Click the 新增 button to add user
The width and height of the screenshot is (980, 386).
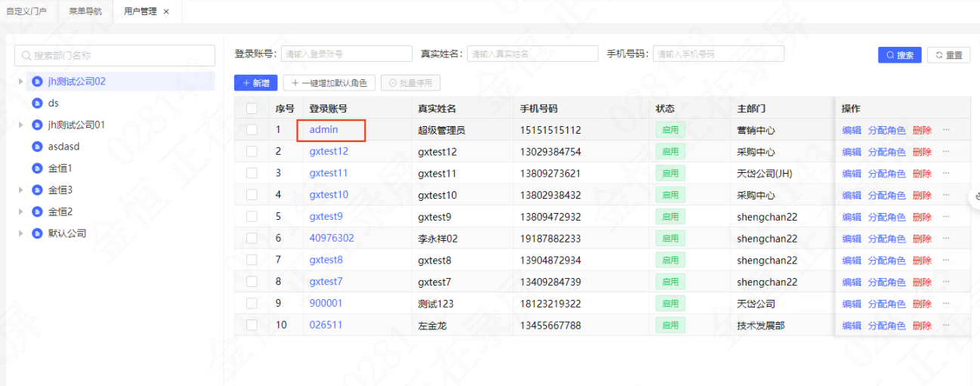point(256,83)
